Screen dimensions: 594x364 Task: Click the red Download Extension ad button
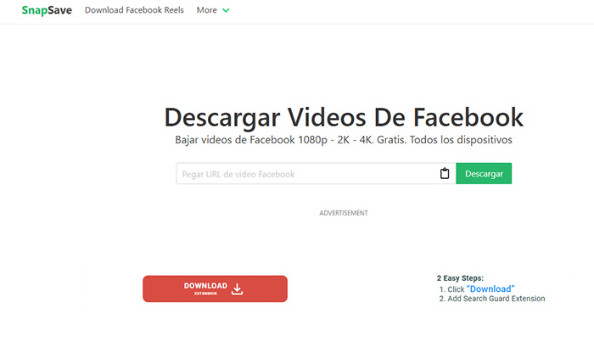coord(215,288)
